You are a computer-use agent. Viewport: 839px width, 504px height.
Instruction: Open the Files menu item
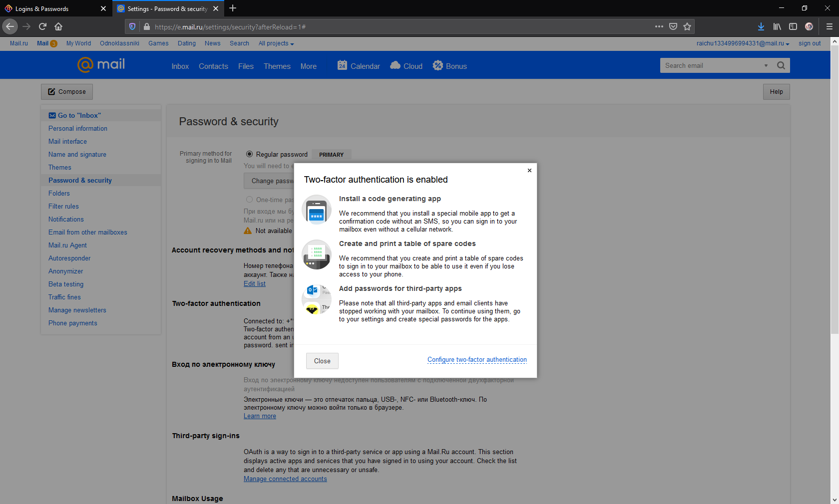(246, 66)
